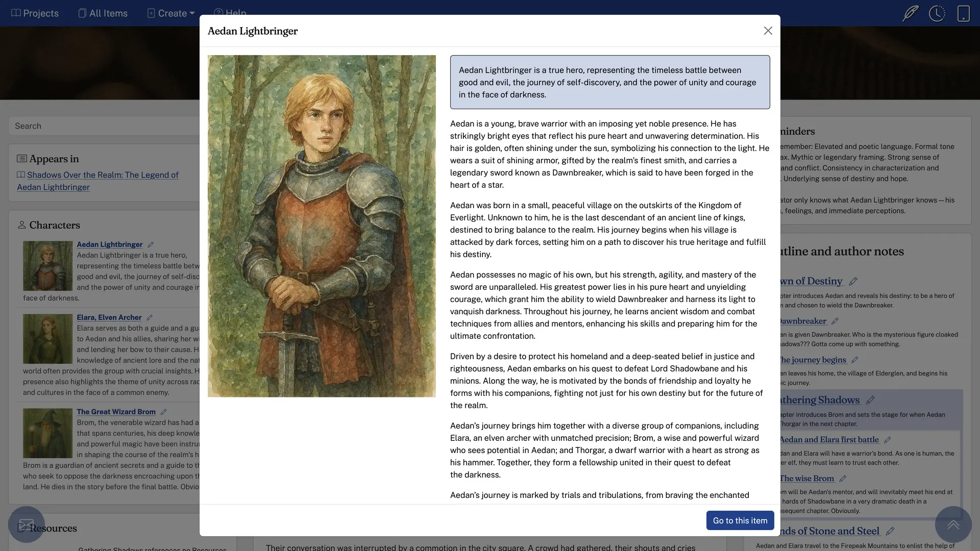Screen dimensions: 980x551
Task: Click the Characters section heading
Action: click(55, 225)
